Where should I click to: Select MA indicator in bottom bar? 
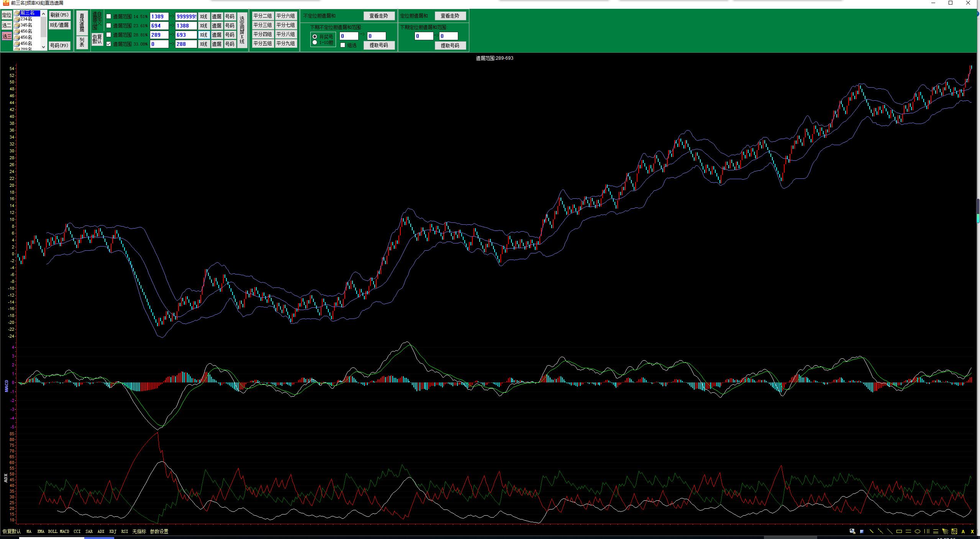29,531
